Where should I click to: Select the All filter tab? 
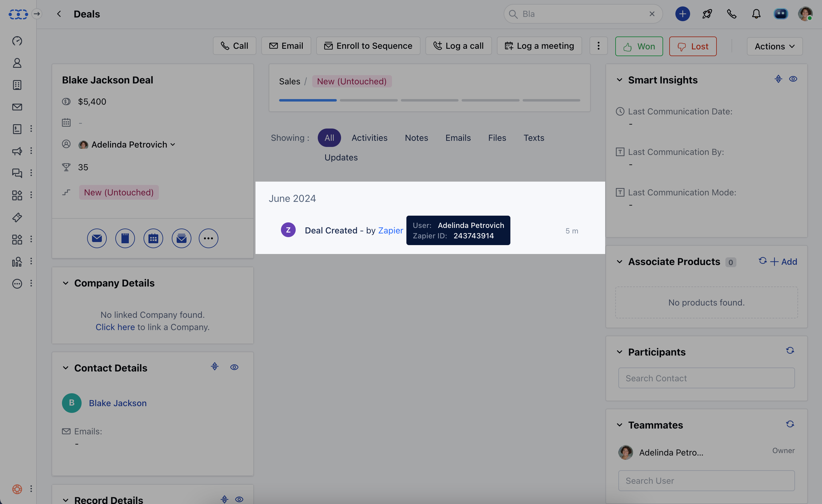point(329,138)
